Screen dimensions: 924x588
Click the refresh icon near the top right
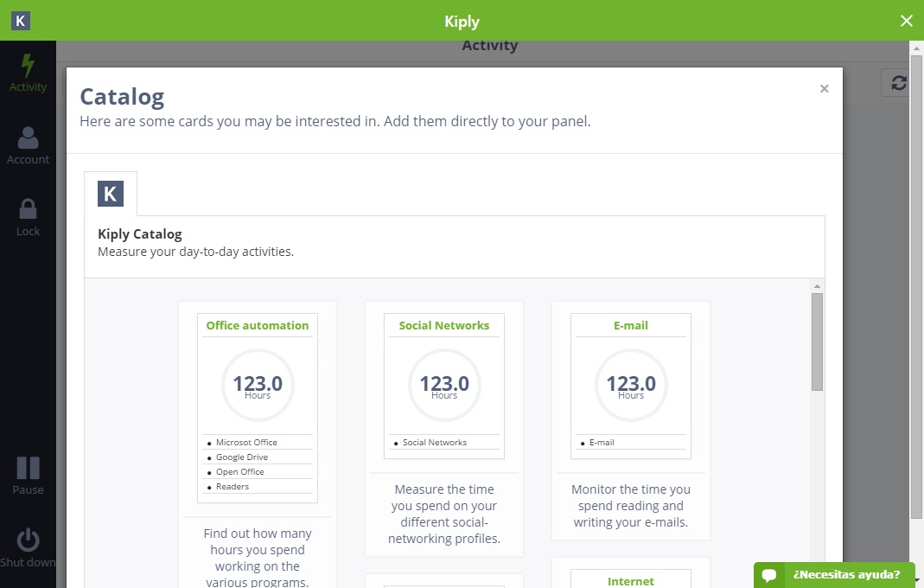click(898, 82)
